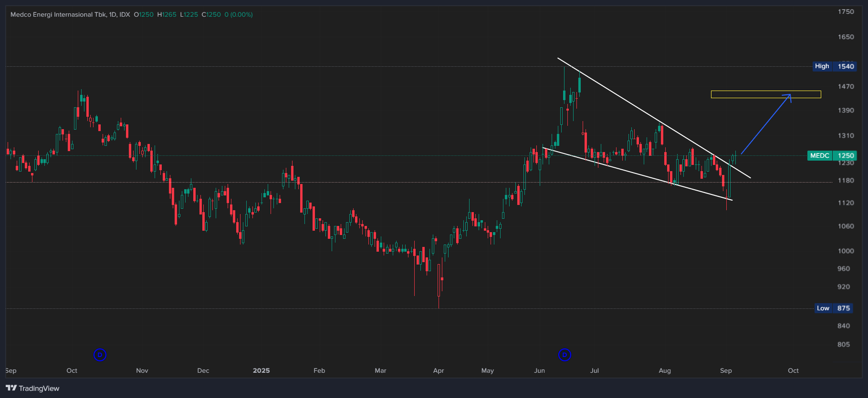Click the Jul label on time axis
868x398 pixels.
(x=595, y=370)
